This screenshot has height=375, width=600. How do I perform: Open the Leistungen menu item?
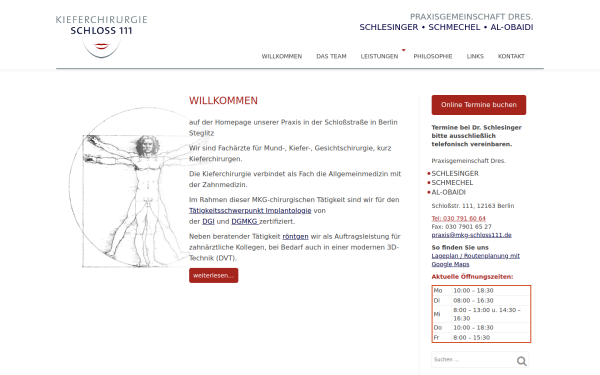click(379, 56)
